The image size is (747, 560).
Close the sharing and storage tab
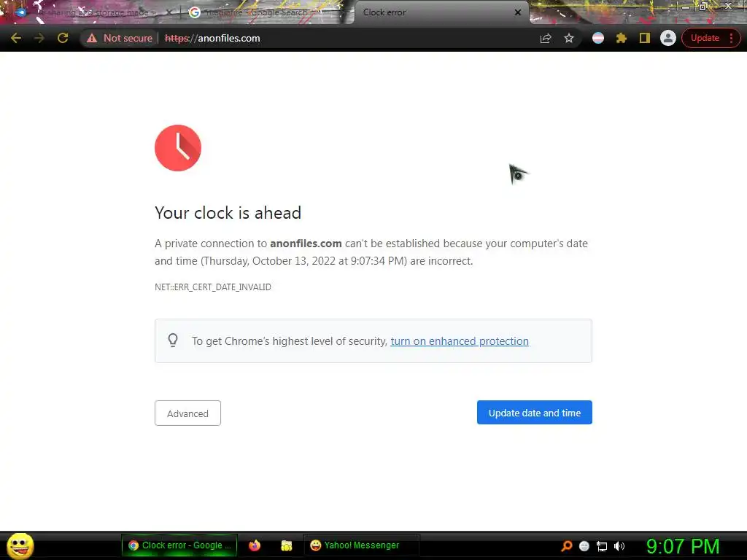pos(169,12)
